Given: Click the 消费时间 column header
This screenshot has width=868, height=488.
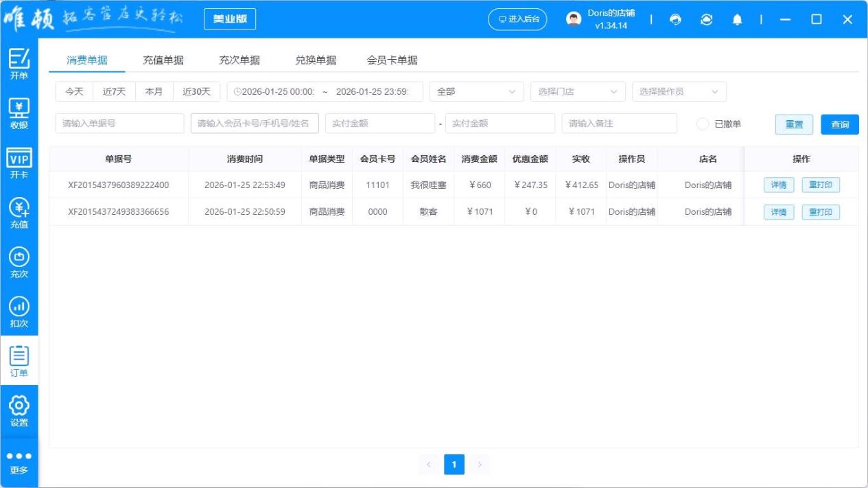Looking at the screenshot, I should click(x=245, y=159).
